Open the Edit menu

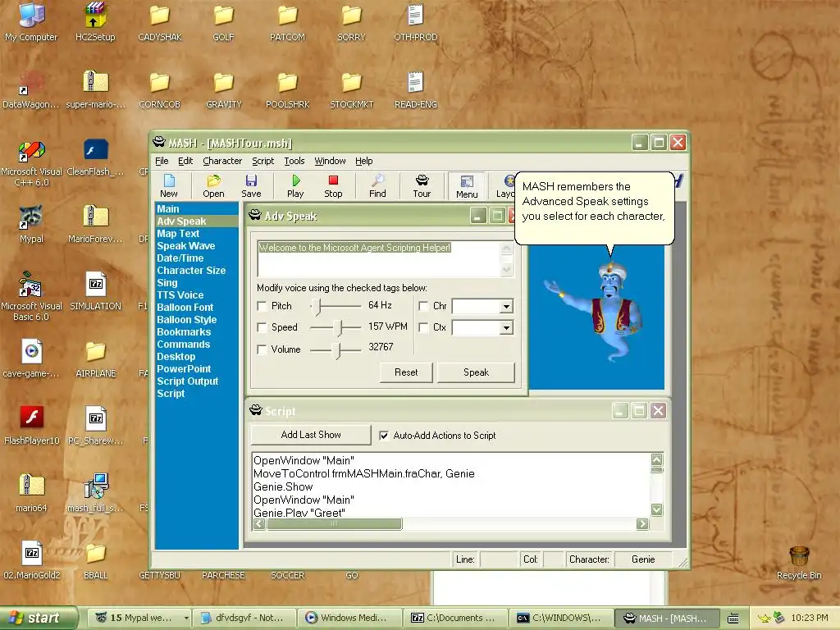tap(185, 161)
